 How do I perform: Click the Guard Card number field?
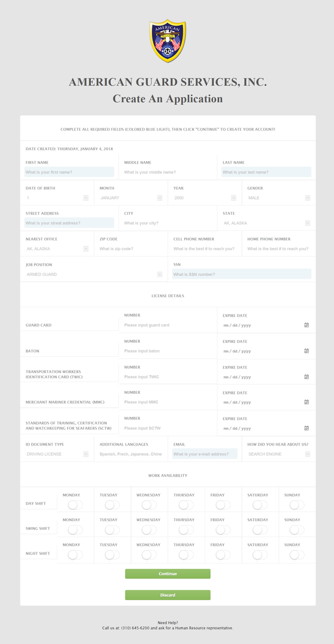[168, 325]
